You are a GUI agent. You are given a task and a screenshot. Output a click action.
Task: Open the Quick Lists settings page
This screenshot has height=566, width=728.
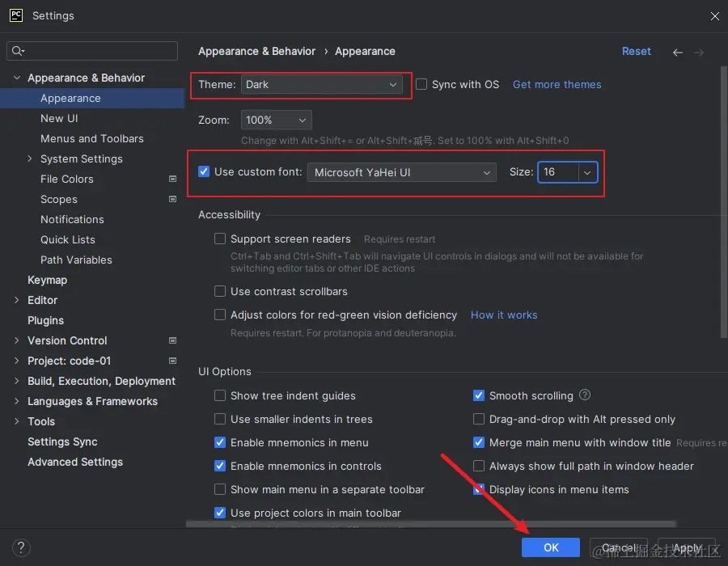click(x=68, y=239)
